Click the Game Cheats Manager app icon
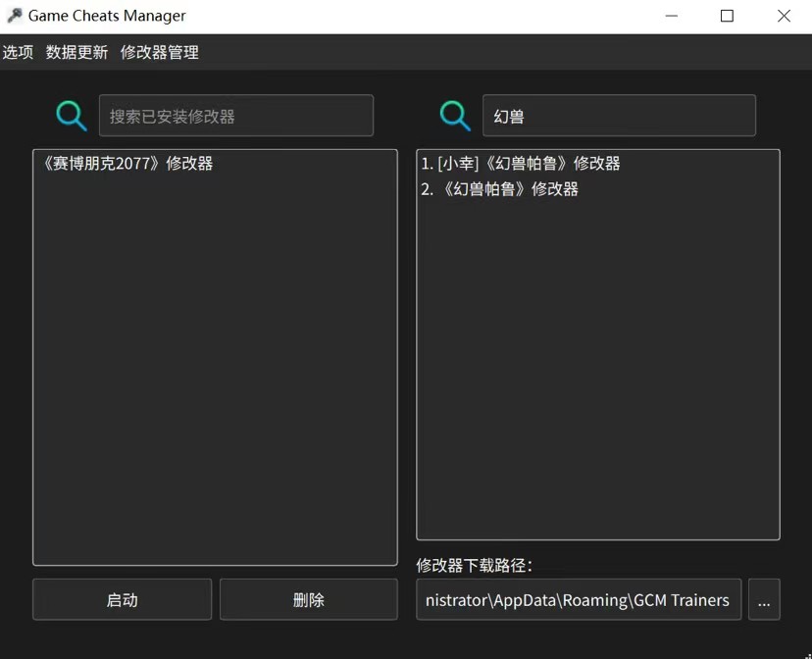Viewport: 812px width, 659px height. pos(14,16)
